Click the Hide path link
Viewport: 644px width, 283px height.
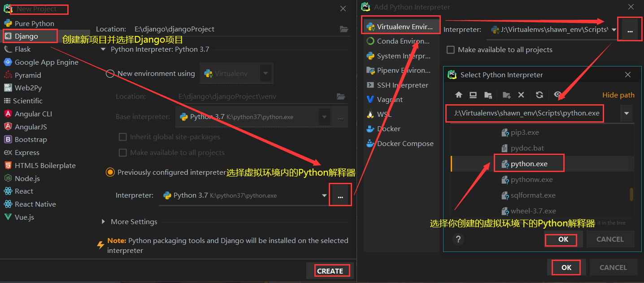618,95
